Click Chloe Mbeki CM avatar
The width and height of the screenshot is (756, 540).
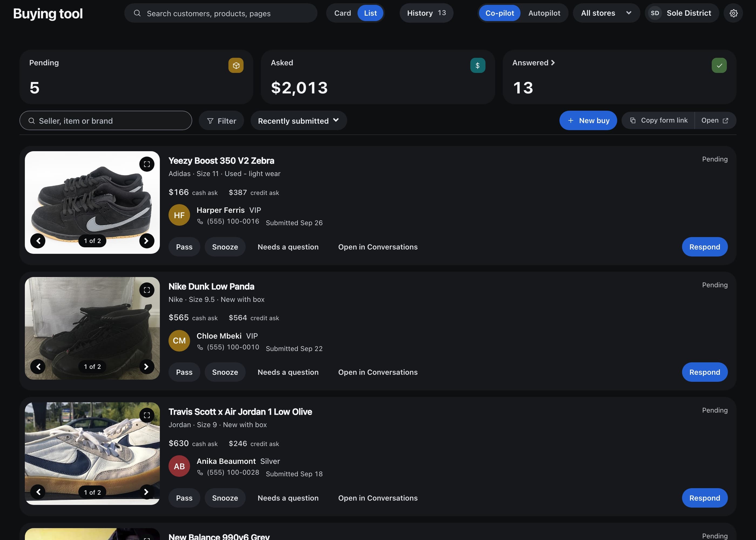click(x=179, y=340)
